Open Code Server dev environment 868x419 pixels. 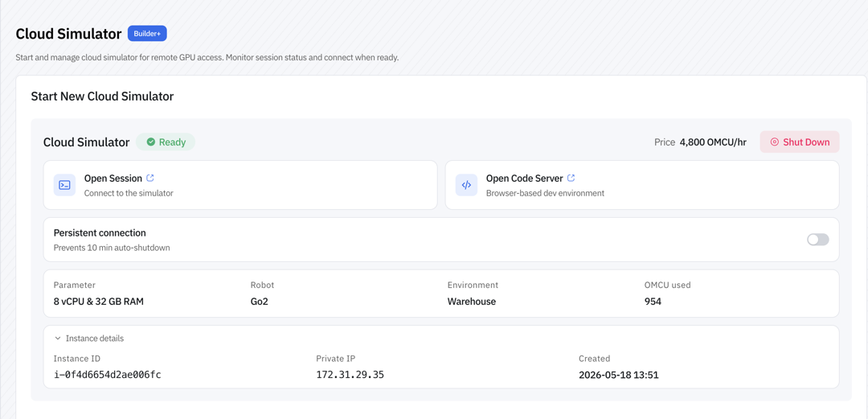click(642, 185)
